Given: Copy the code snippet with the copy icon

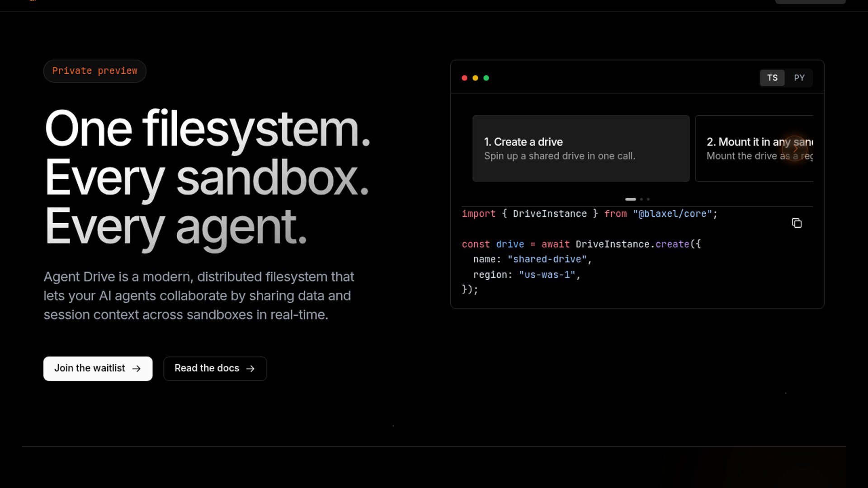Looking at the screenshot, I should [797, 223].
